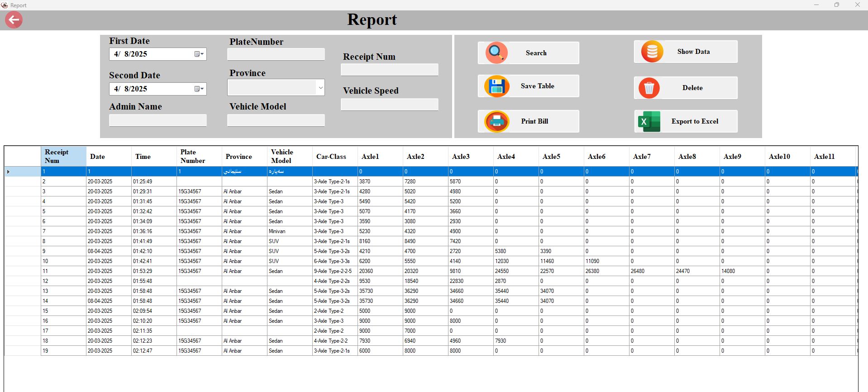
Task: Click the Receipt Num filter field
Action: click(x=389, y=70)
